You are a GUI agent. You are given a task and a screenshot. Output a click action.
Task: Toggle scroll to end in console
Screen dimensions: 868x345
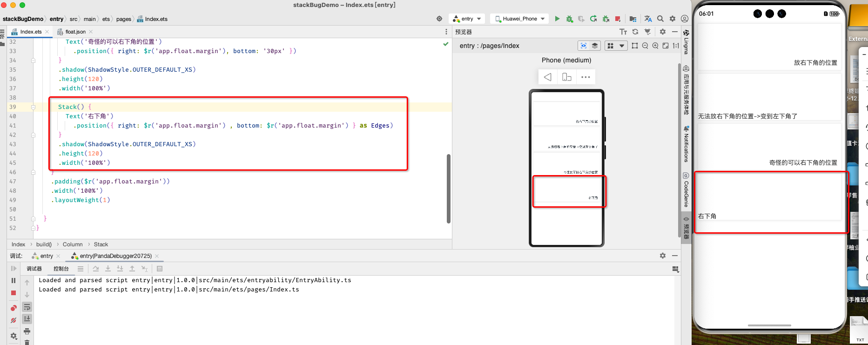point(27,318)
